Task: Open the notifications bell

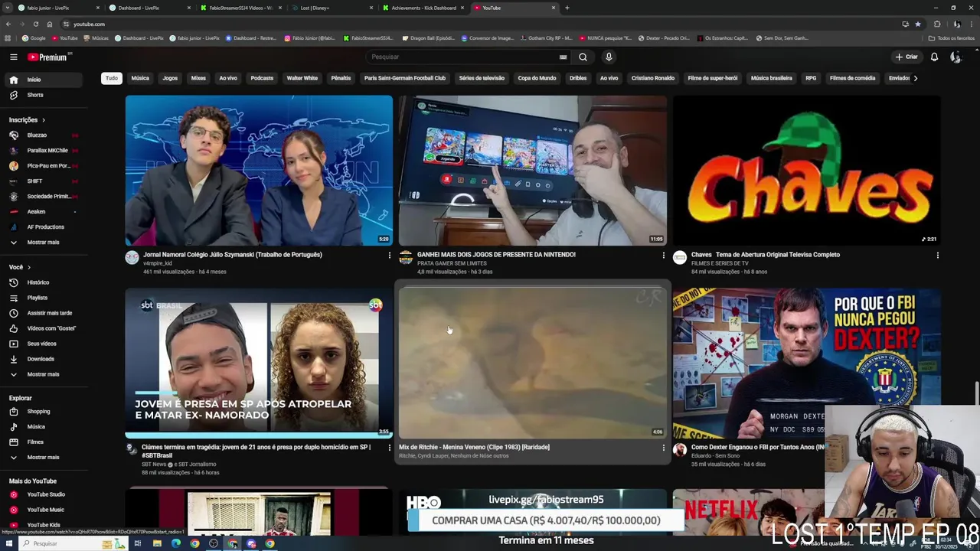Action: point(934,57)
